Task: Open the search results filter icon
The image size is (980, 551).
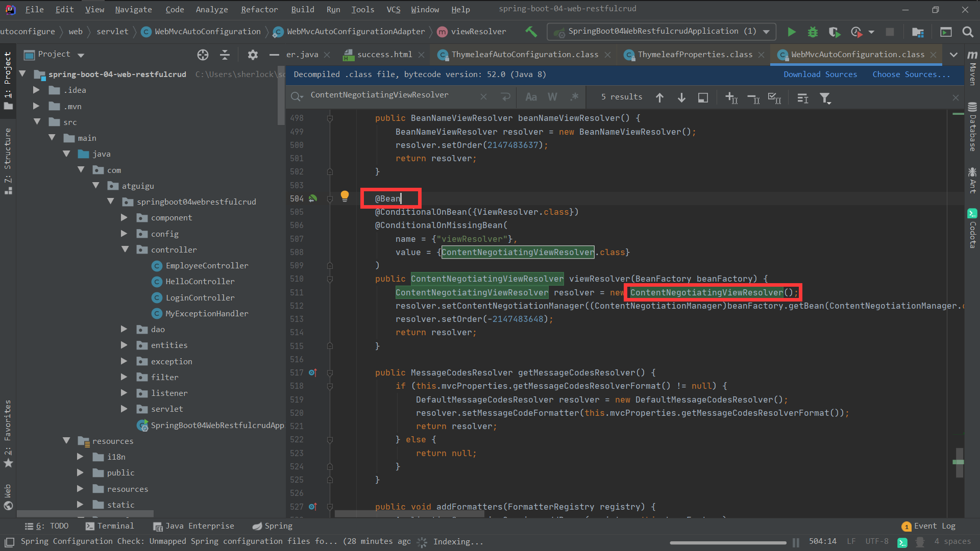Action: click(x=825, y=97)
